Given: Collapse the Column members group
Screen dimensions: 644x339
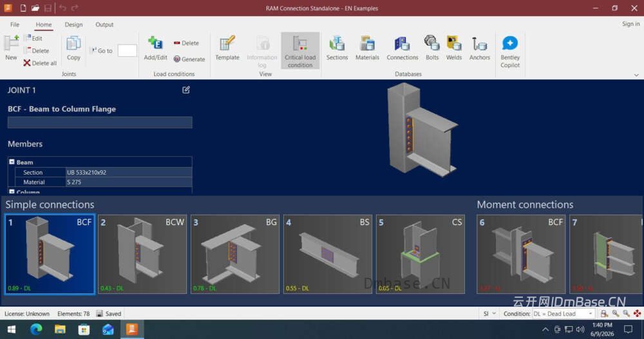Looking at the screenshot, I should coord(12,191).
